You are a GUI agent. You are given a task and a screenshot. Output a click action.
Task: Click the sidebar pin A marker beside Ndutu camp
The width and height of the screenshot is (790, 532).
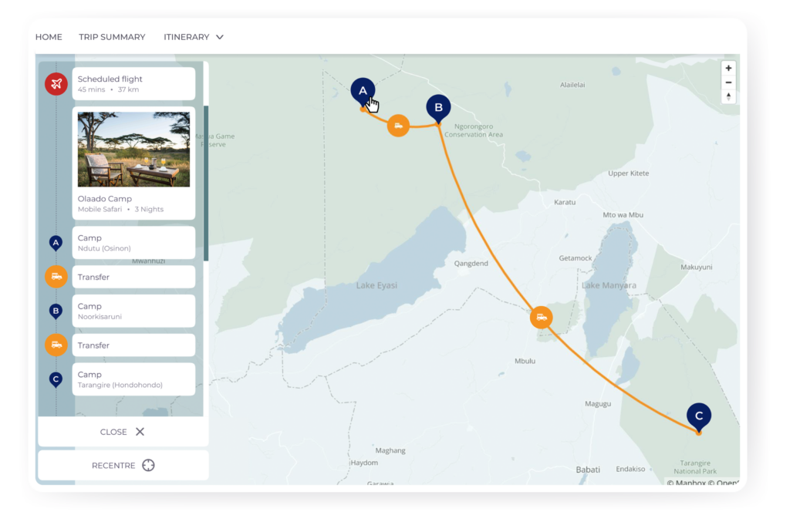(56, 243)
